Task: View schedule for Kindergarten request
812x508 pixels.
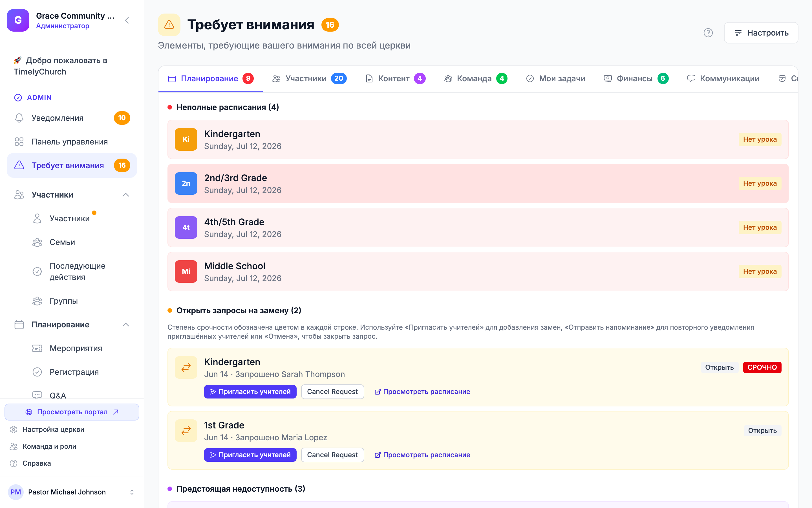Action: coord(422,392)
